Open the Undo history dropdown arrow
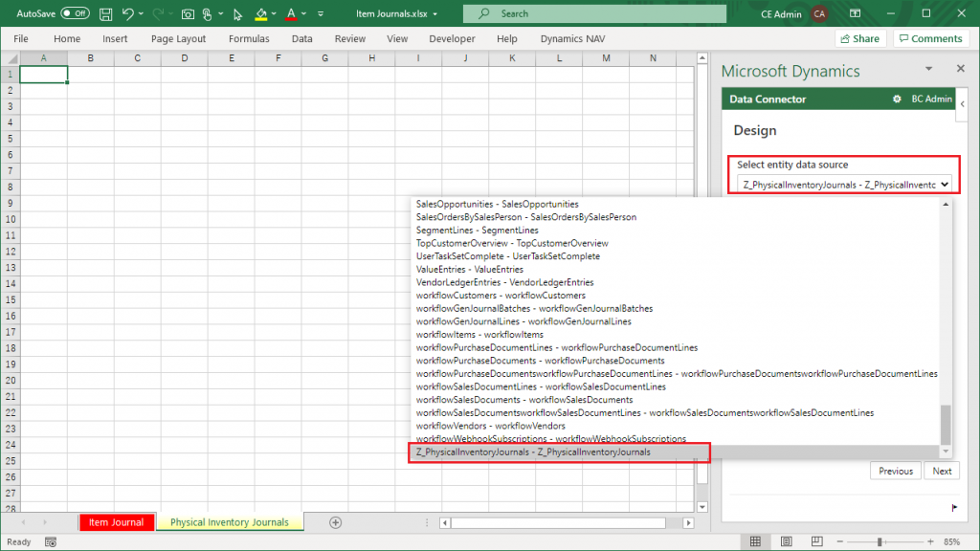 click(142, 13)
